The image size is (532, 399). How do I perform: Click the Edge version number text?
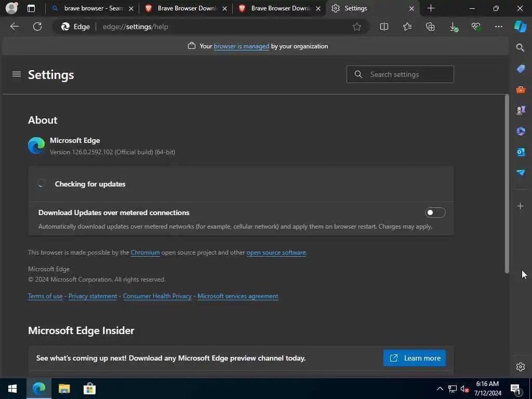(112, 152)
